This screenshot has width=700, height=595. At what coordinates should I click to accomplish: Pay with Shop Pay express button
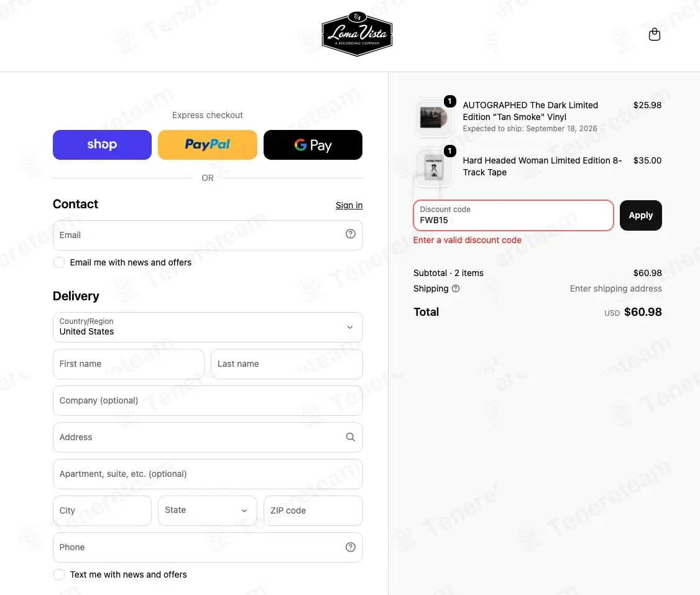[x=102, y=145]
